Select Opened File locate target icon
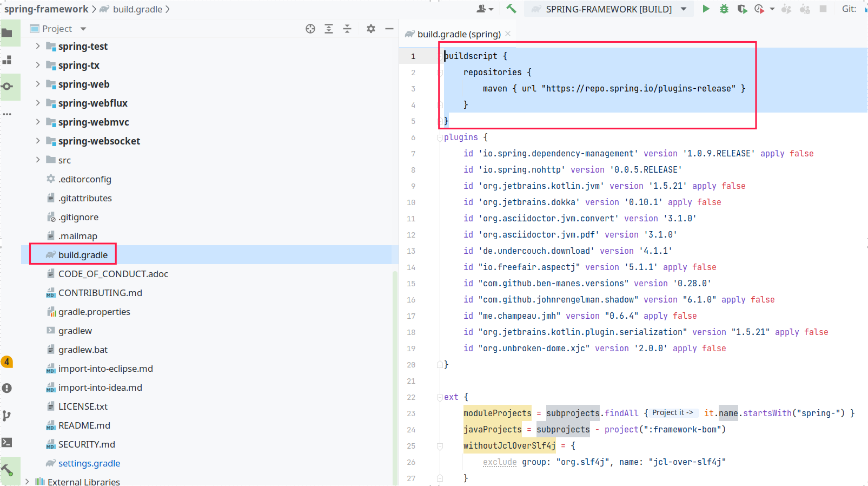Screen dimensions: 868x486 point(310,29)
